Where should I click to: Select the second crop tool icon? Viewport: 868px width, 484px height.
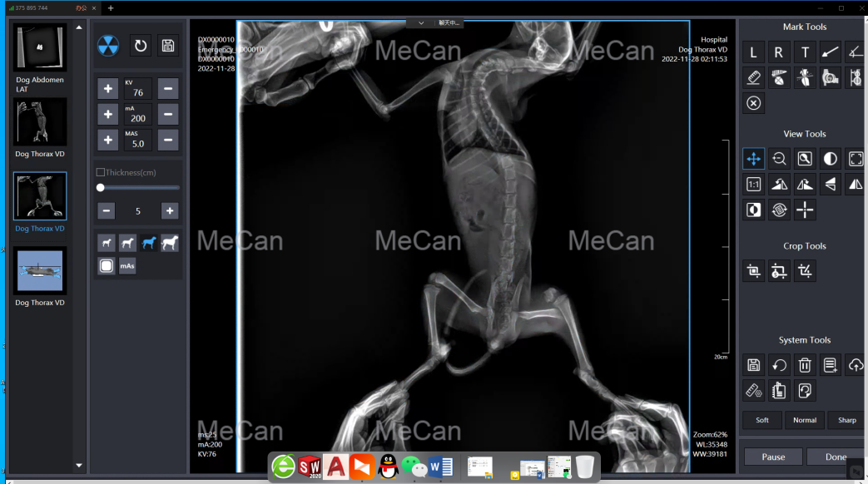[779, 271]
